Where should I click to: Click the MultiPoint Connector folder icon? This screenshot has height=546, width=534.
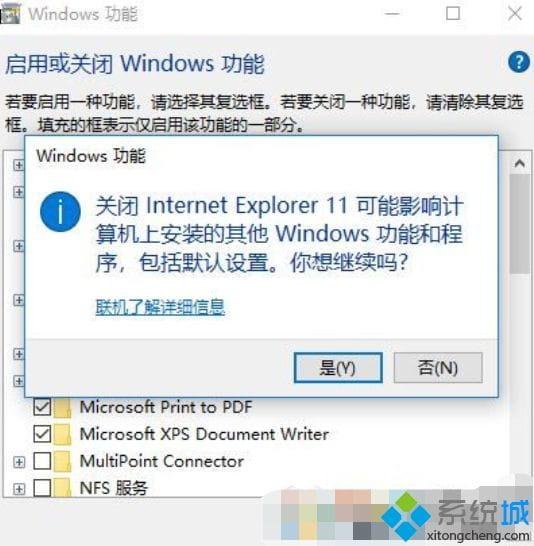tap(63, 461)
